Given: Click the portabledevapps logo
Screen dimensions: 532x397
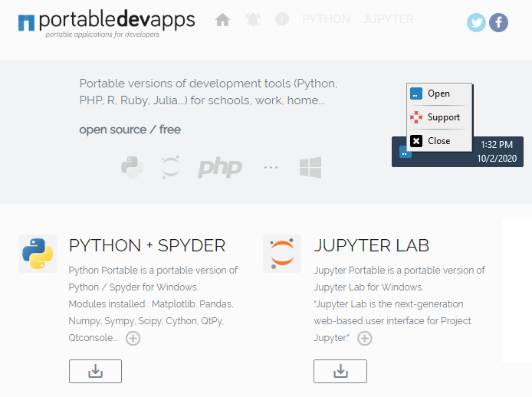Looking at the screenshot, I should (x=107, y=23).
